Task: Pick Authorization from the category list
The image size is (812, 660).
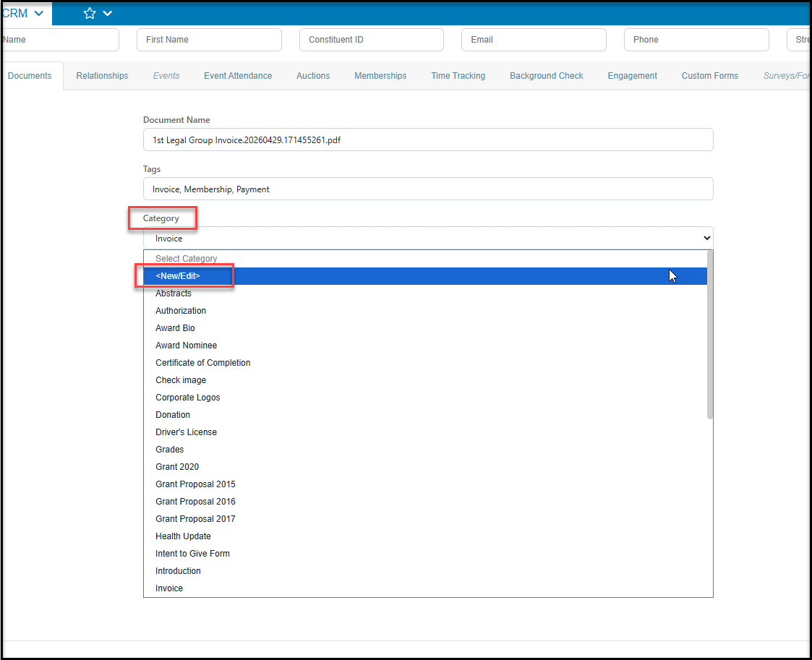Action: [425, 311]
